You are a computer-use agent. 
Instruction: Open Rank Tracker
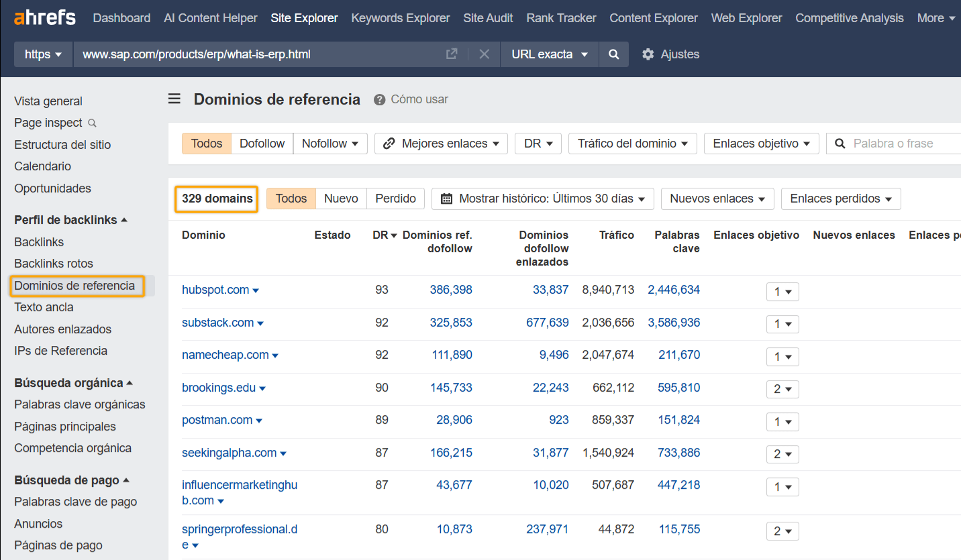(561, 18)
